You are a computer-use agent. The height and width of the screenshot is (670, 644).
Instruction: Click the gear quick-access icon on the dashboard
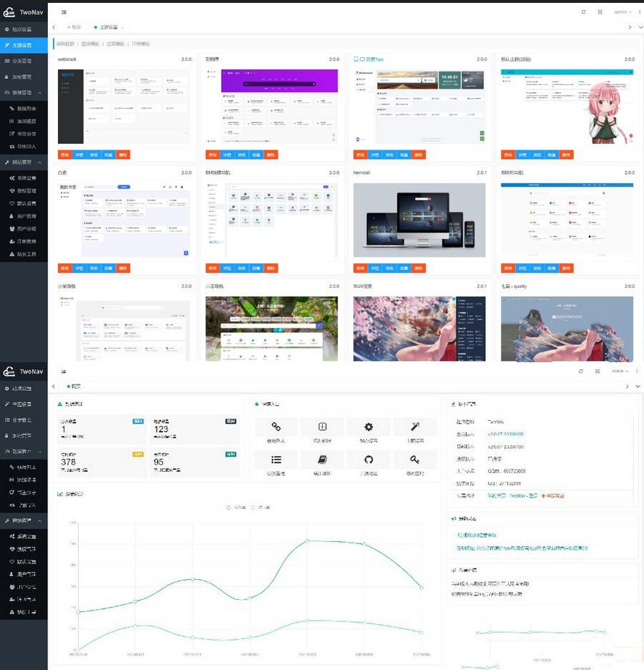(369, 427)
